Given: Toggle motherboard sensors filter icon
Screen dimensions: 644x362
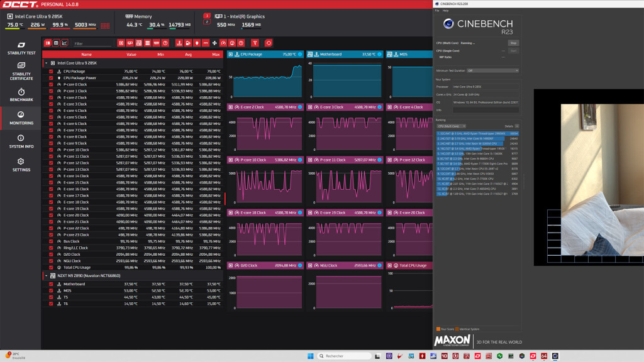Looking at the screenshot, I should tap(139, 43).
